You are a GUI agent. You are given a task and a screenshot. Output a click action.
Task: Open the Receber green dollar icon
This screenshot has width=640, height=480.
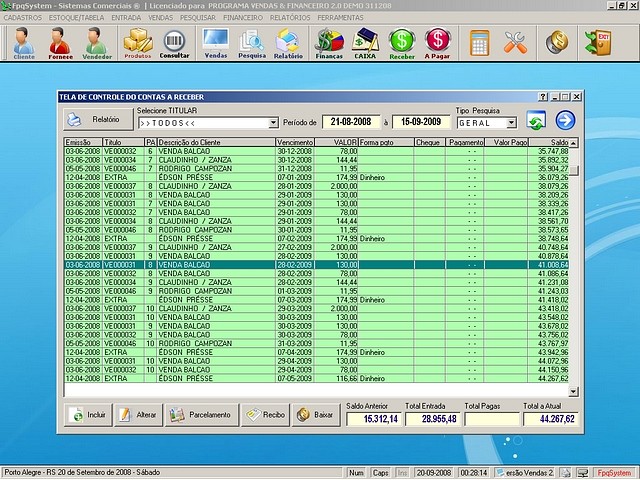tap(401, 44)
